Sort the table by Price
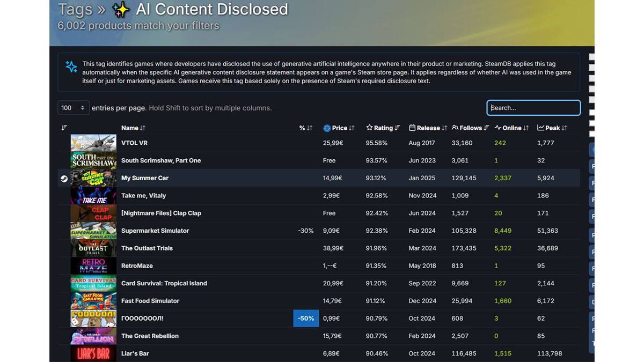The image size is (644, 362). pyautogui.click(x=339, y=128)
